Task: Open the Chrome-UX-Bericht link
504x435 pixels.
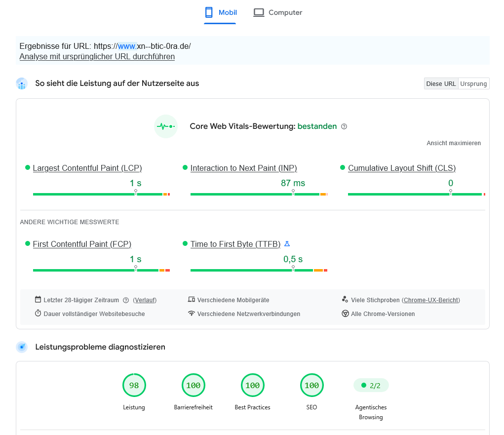Action: (x=431, y=300)
